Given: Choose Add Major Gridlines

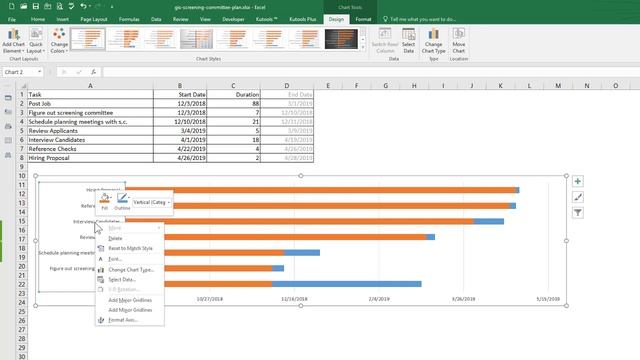Looking at the screenshot, I should click(129, 300).
